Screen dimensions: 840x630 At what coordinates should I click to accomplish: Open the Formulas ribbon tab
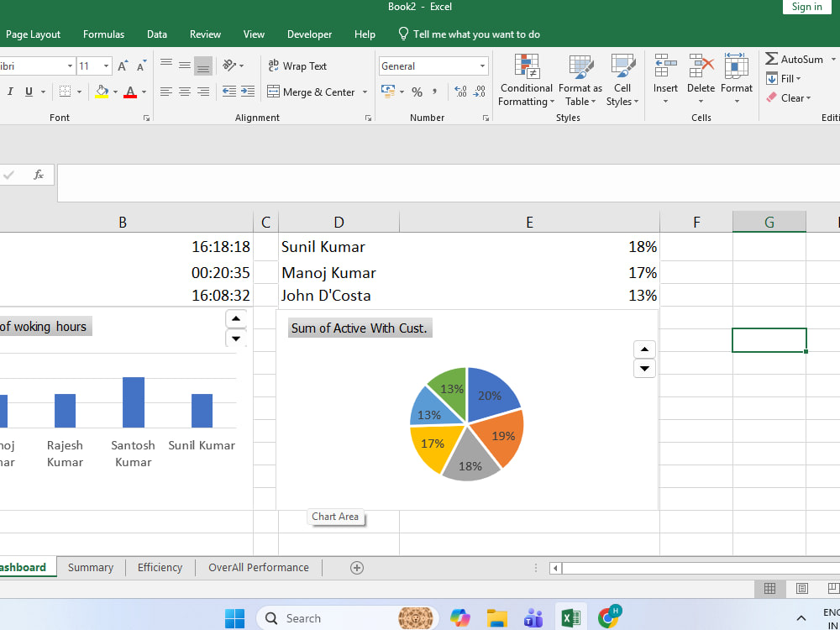103,34
